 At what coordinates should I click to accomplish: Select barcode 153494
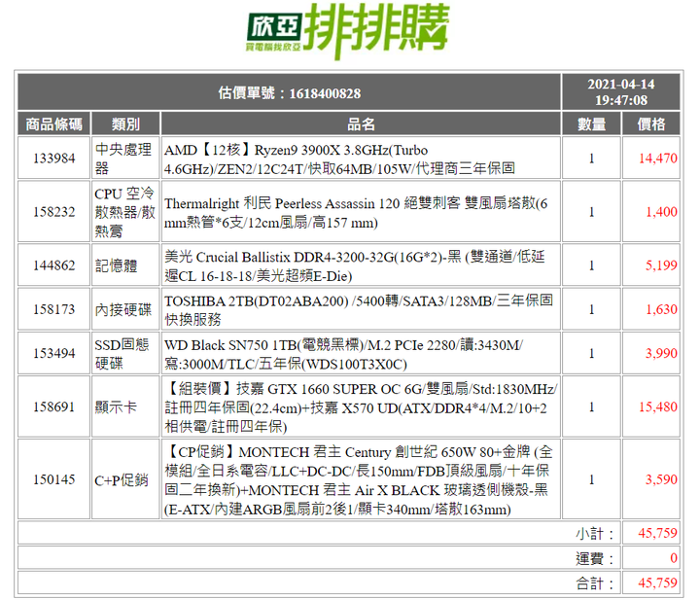click(x=54, y=353)
